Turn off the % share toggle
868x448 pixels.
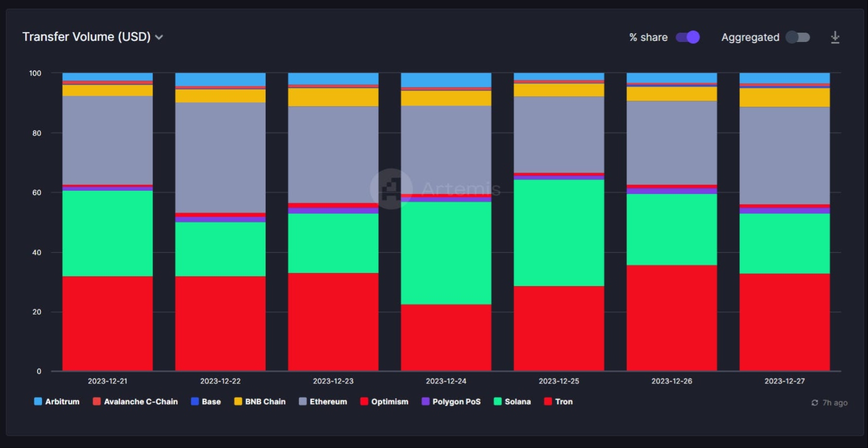pos(688,37)
